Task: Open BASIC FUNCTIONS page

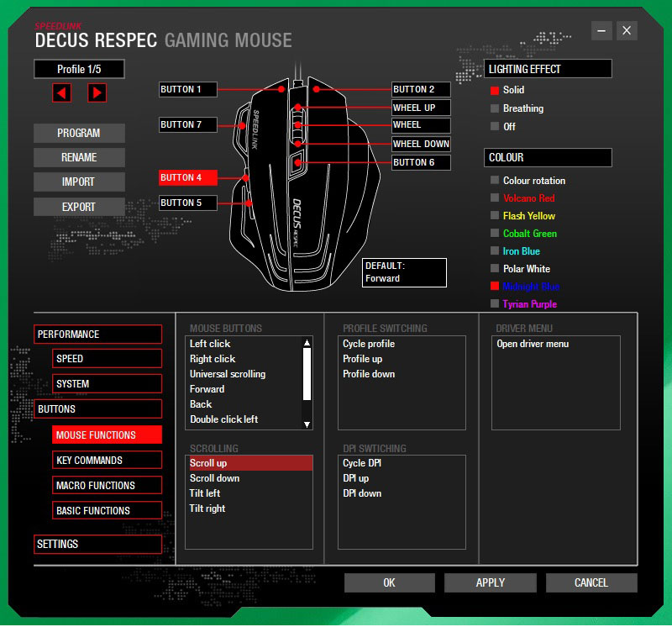Action: [x=108, y=511]
